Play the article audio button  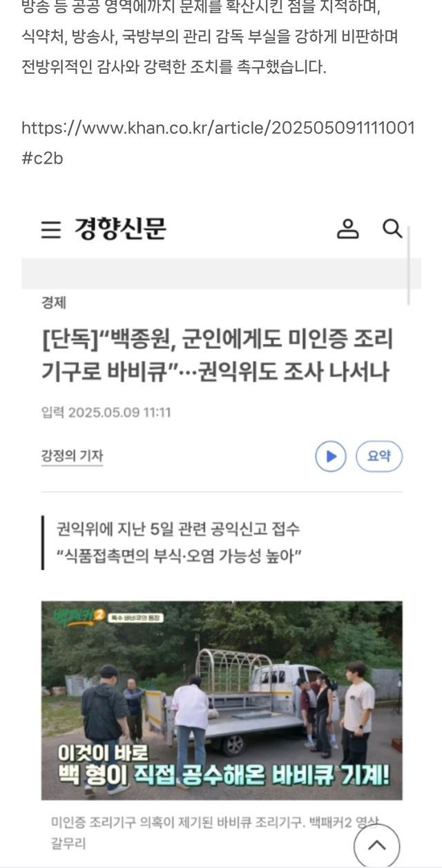331,456
